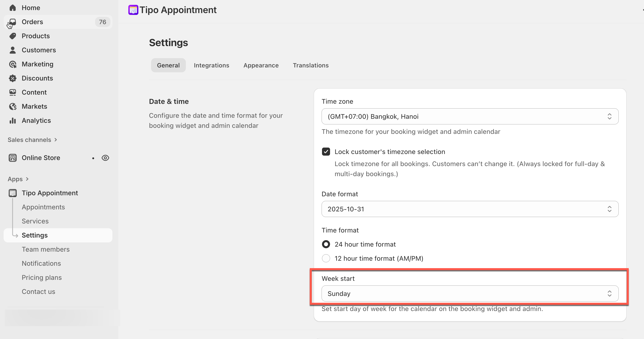Switch to the Appearance tab
The image size is (644, 339).
261,65
